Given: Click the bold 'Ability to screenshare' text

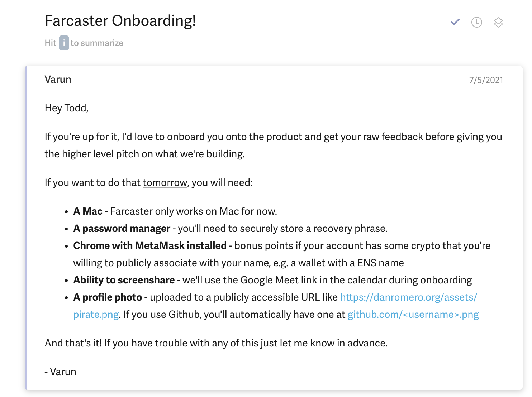Looking at the screenshot, I should pyautogui.click(x=124, y=280).
